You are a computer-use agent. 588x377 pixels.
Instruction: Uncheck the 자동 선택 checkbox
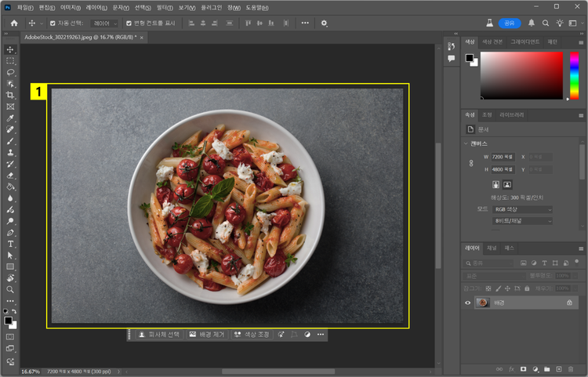pyautogui.click(x=53, y=24)
